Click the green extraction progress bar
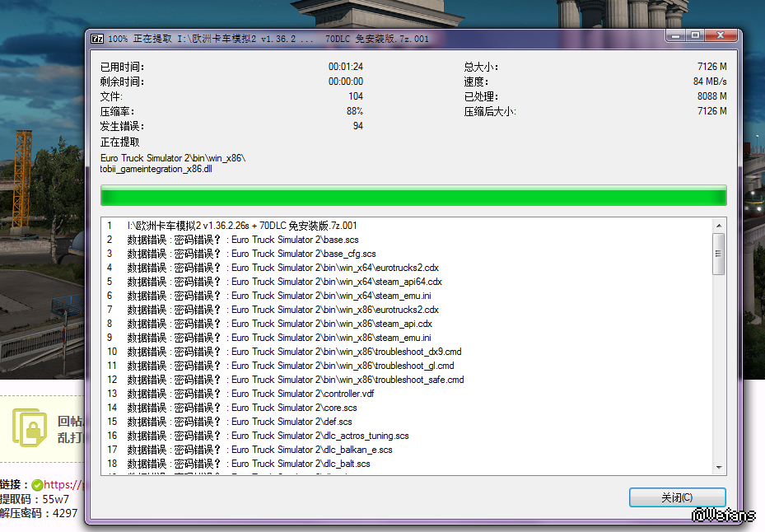This screenshot has height=532, width=765. pos(413,195)
